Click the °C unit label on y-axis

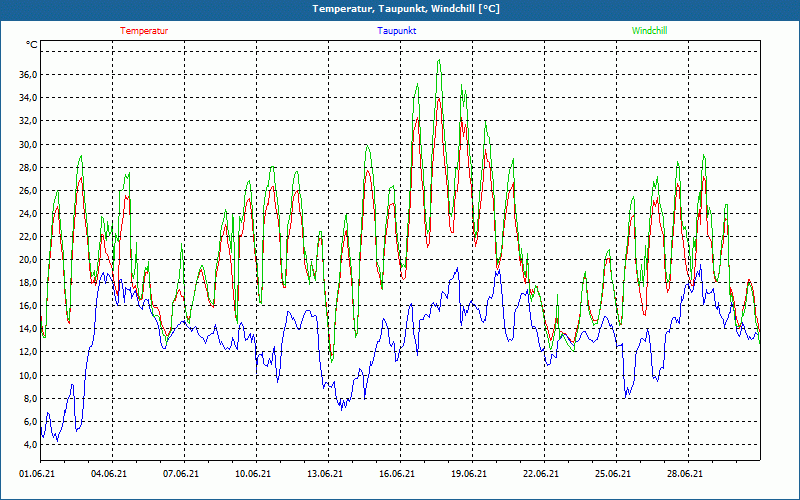(x=31, y=45)
